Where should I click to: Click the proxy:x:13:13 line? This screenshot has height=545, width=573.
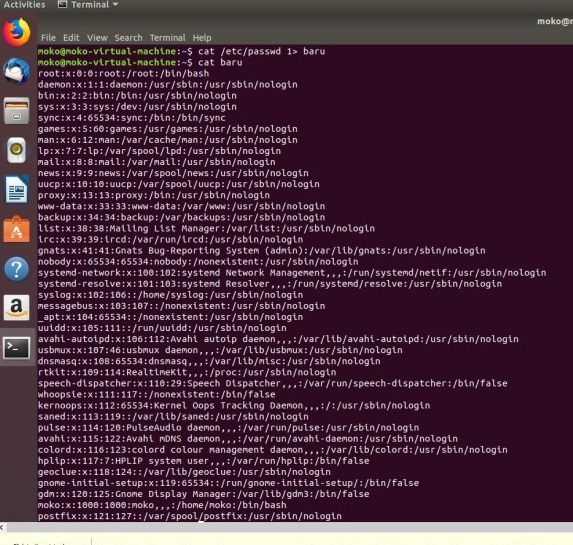(x=154, y=195)
